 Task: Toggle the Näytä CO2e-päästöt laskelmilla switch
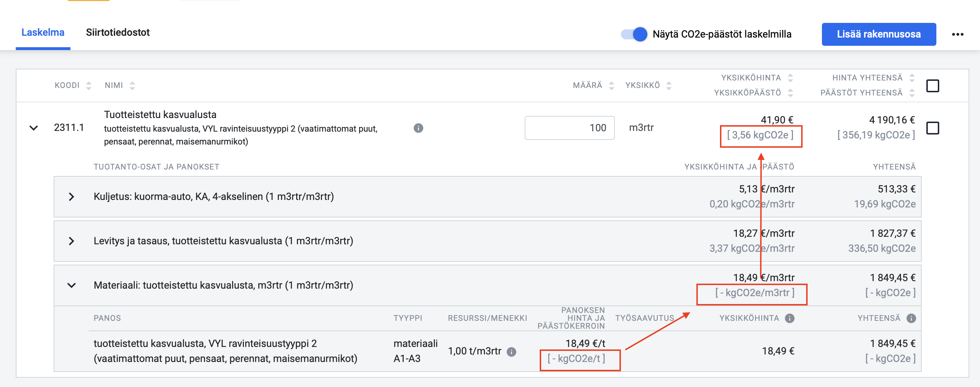(634, 34)
